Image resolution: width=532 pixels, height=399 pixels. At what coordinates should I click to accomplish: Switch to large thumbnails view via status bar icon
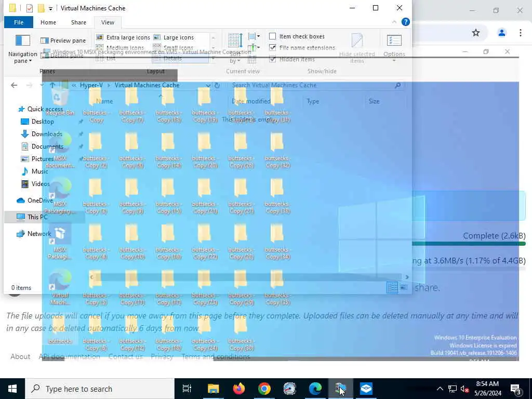(403, 288)
